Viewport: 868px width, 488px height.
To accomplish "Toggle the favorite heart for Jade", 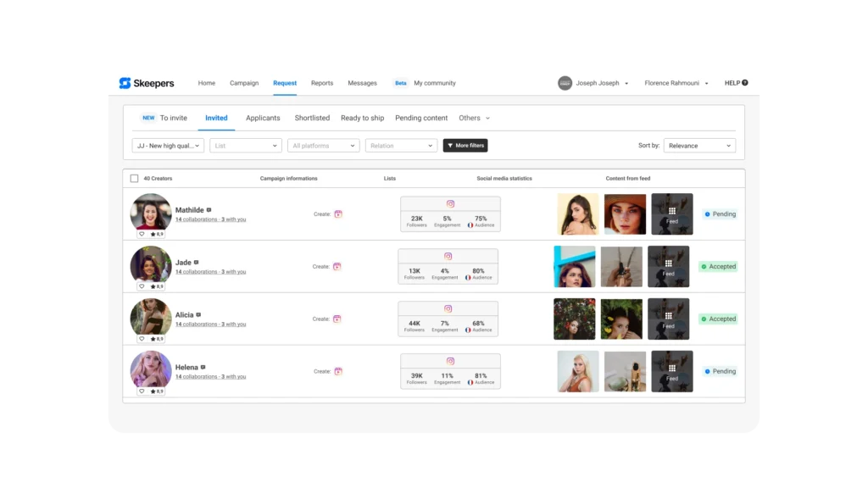I will (142, 286).
